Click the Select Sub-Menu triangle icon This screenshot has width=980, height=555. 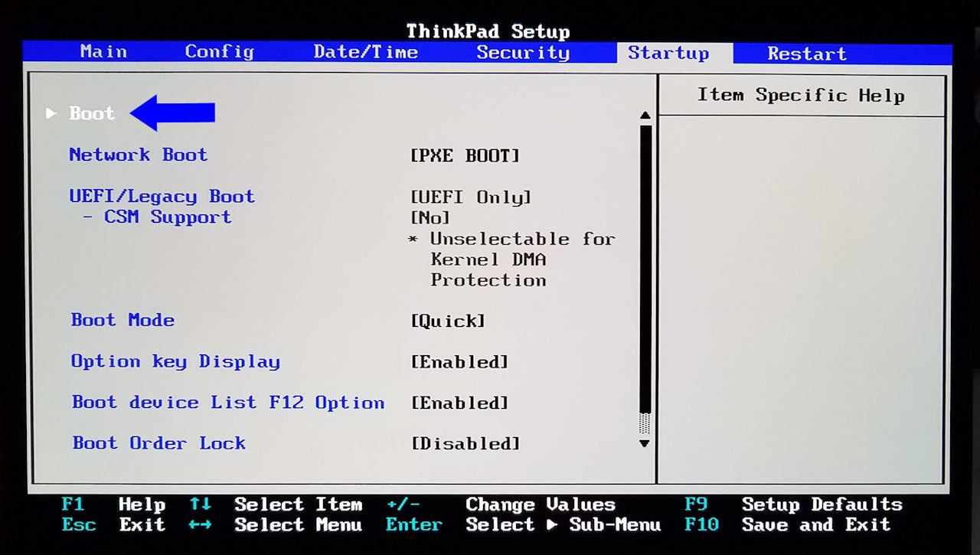click(552, 525)
